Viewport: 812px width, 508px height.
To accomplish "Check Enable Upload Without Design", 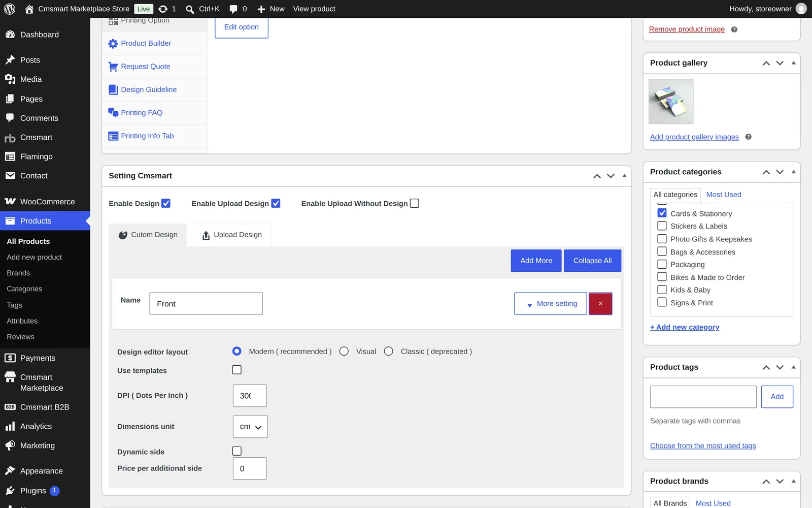I will click(415, 203).
